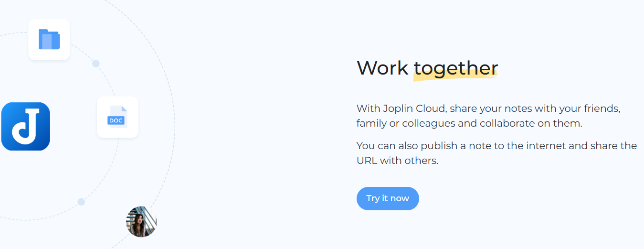The height and width of the screenshot is (249, 644).
Task: Click the 'With Joplin Cloud, share your notes' paragraph
Action: click(x=488, y=116)
